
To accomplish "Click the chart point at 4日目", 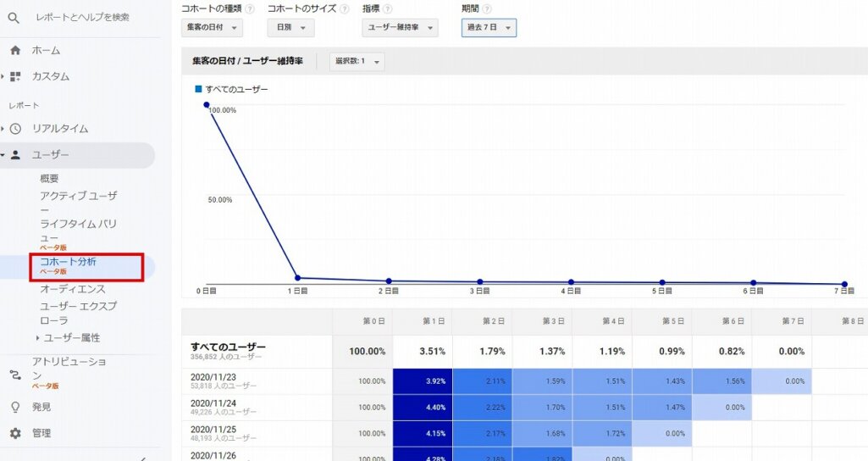I will pyautogui.click(x=572, y=282).
